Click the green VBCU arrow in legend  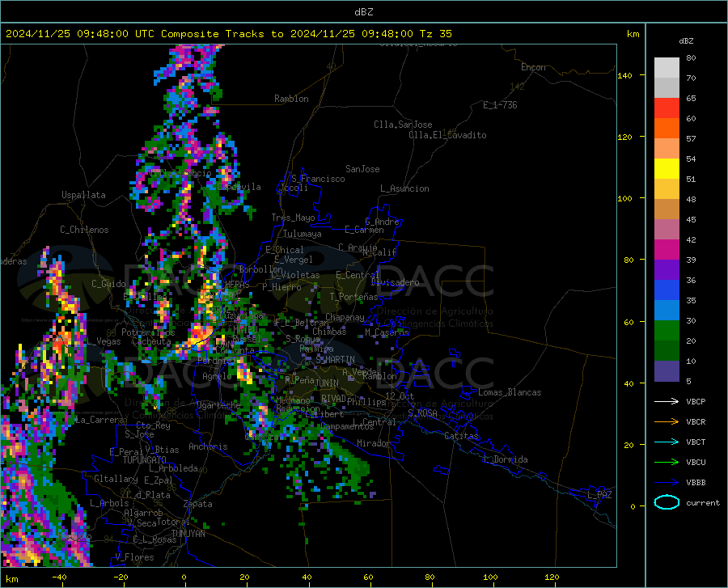[x=667, y=463]
